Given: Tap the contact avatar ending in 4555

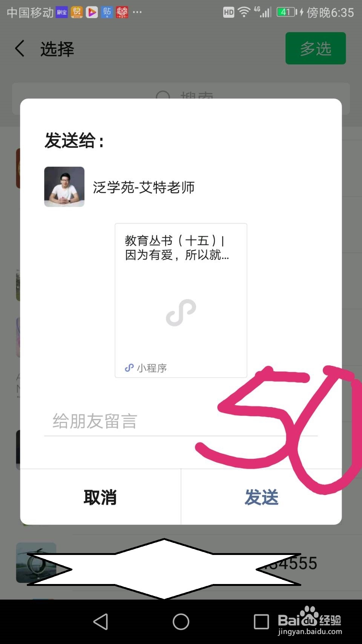Looking at the screenshot, I should [36, 563].
